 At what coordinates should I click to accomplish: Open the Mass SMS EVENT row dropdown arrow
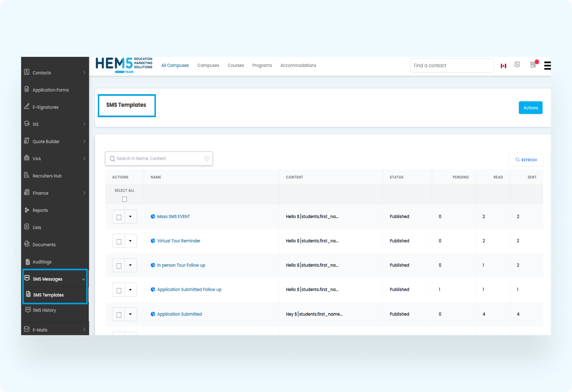pos(130,217)
